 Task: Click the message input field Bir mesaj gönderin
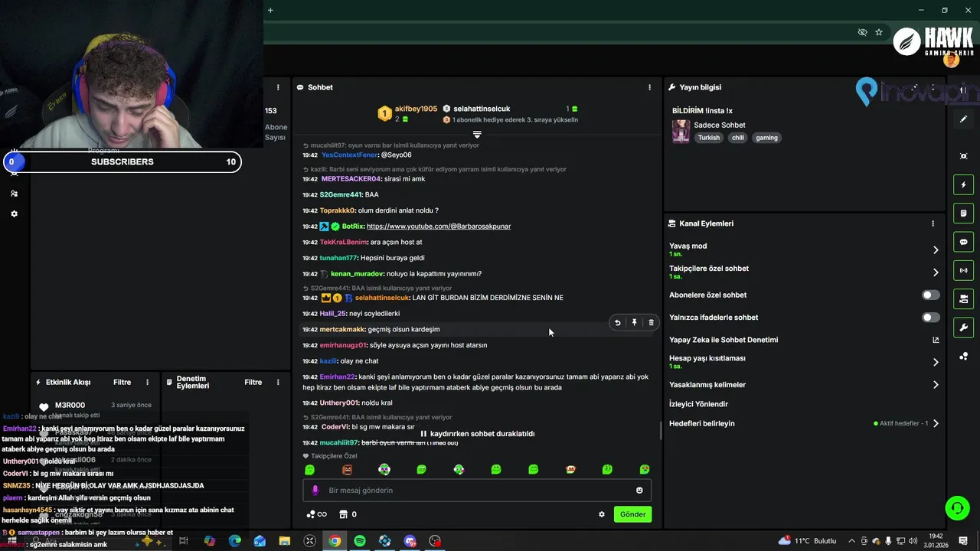tap(477, 491)
